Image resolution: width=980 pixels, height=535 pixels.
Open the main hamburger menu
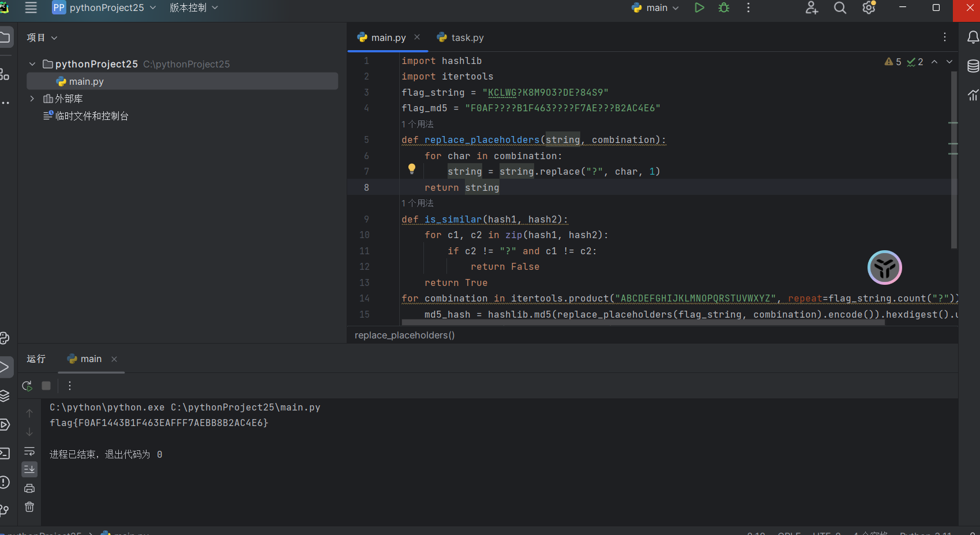click(x=31, y=7)
